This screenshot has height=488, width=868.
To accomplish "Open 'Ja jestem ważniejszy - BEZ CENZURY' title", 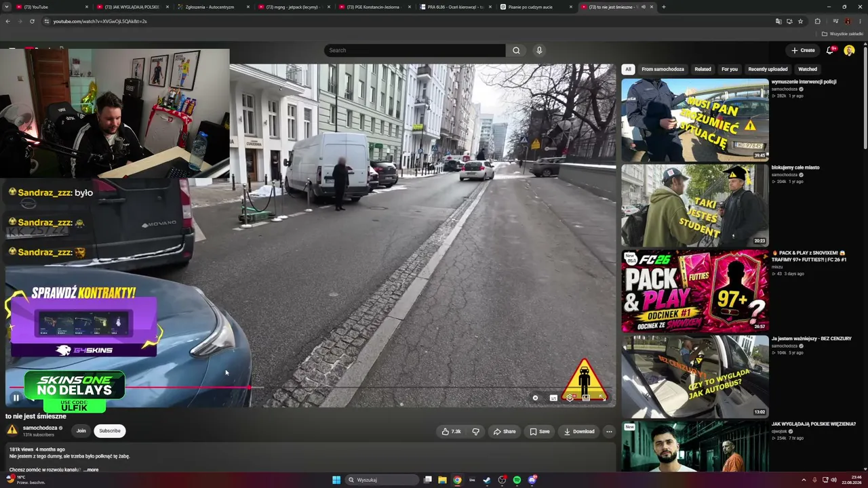I will click(811, 338).
